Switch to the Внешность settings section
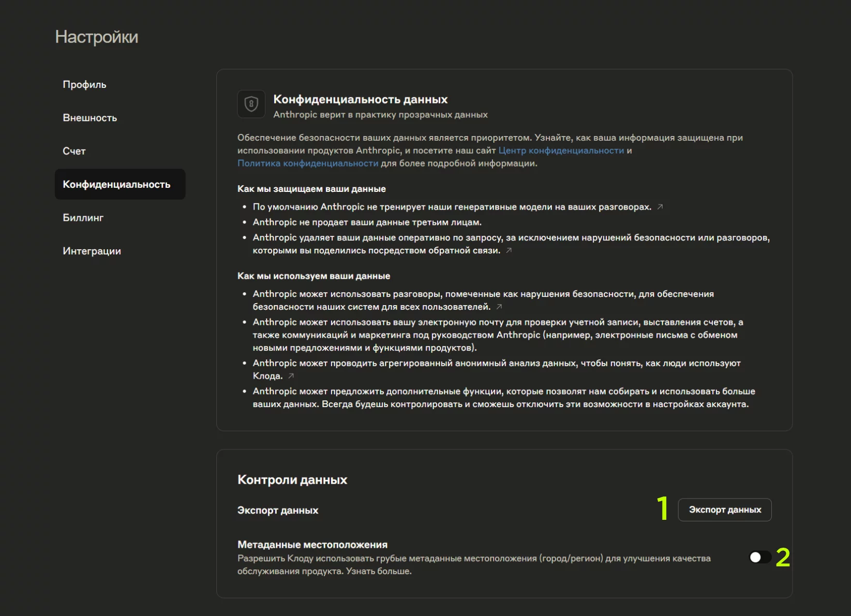 coord(89,118)
